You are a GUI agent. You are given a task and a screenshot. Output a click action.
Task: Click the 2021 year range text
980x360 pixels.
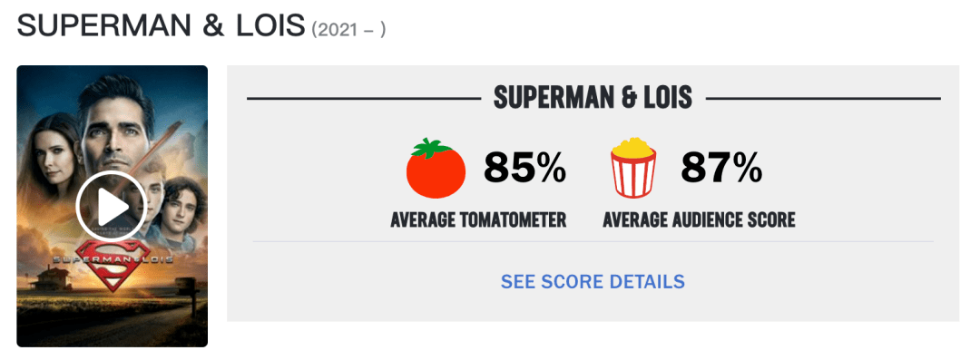point(348,30)
